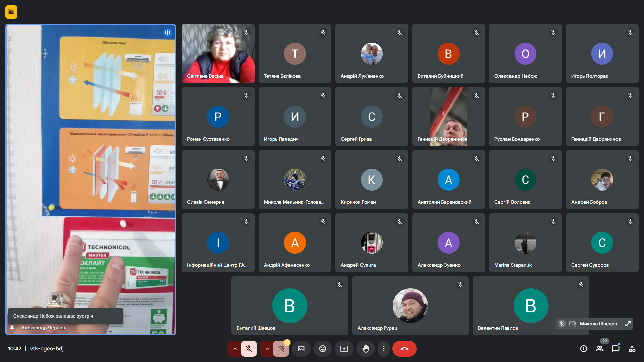The image size is (644, 362).
Task: Open the emoji reactions picker
Action: [323, 349]
